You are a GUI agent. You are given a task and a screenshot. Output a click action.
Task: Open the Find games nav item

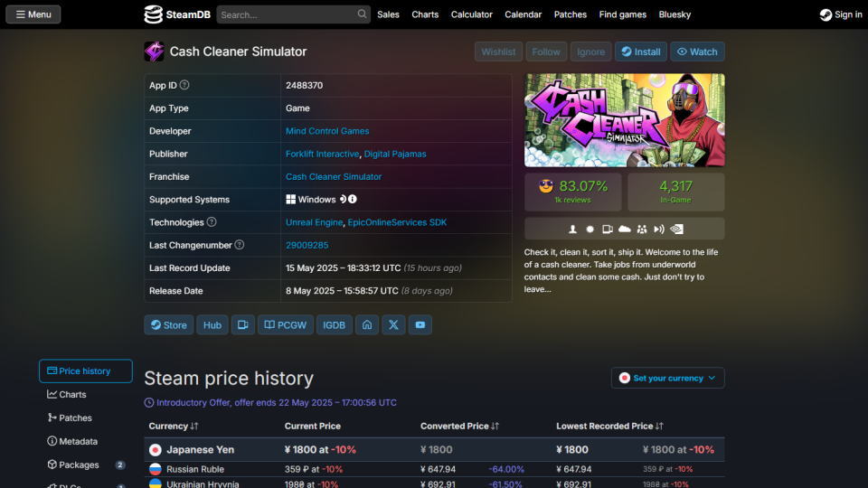tap(623, 14)
